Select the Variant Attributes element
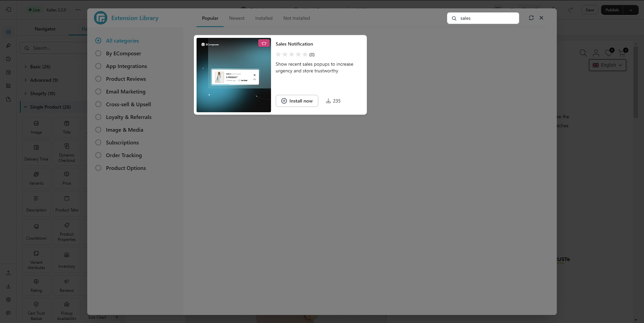The image size is (644, 323). coord(36,260)
